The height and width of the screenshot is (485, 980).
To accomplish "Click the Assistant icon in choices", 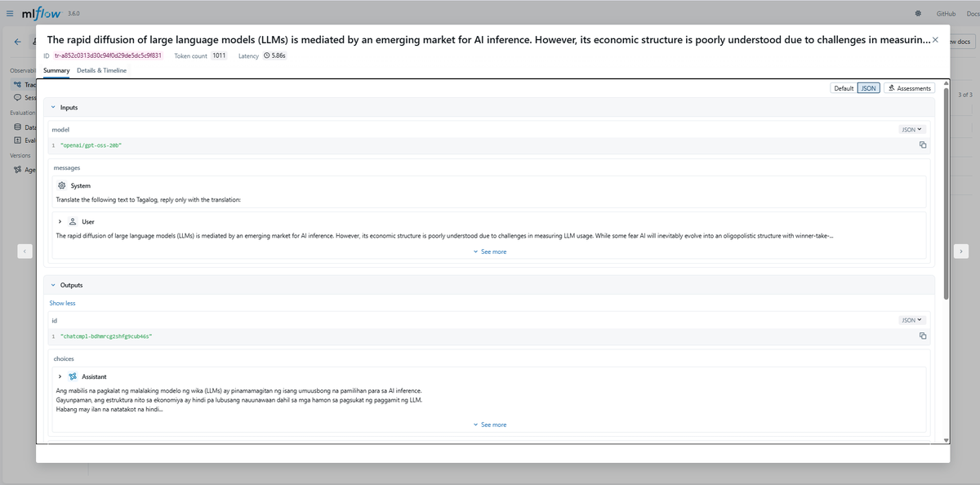I will 73,376.
